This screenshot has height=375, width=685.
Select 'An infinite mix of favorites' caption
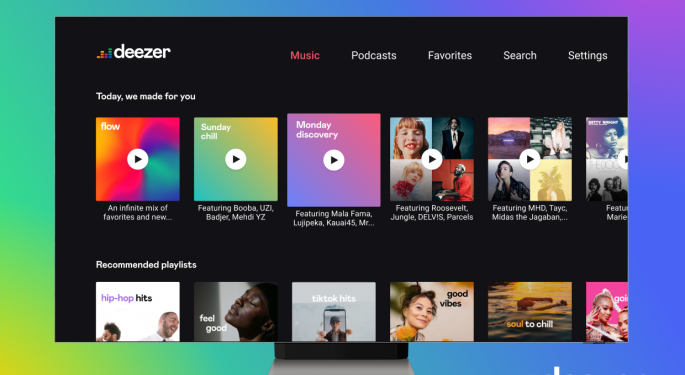click(x=138, y=212)
